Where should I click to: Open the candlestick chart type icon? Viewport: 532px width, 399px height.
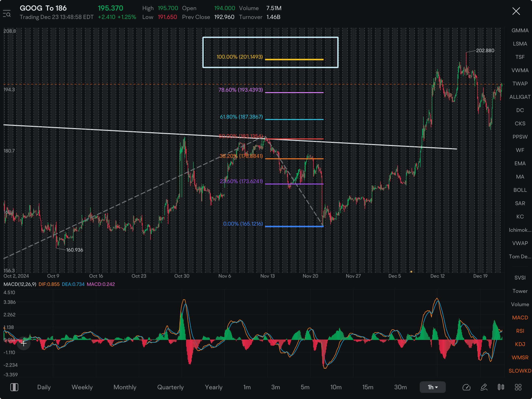[501, 387]
